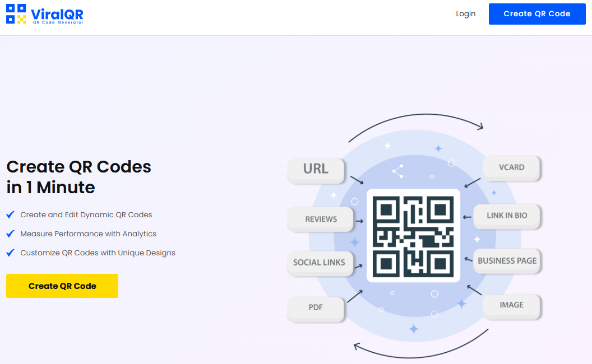Click the checkmark beside Measure Performance
This screenshot has width=592, height=364.
pos(10,234)
